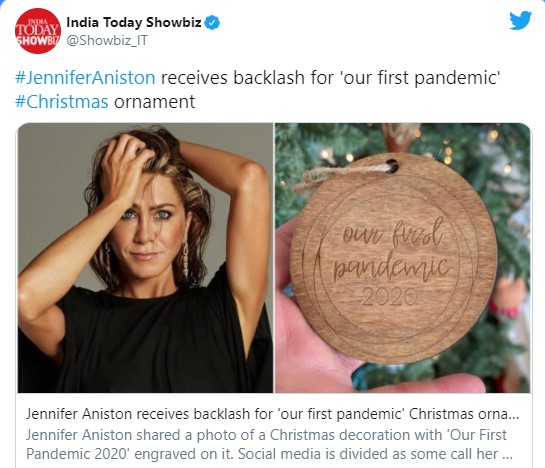Open the India Today Showbiz profile avatar
The width and height of the screenshot is (545, 468).
[x=38, y=31]
